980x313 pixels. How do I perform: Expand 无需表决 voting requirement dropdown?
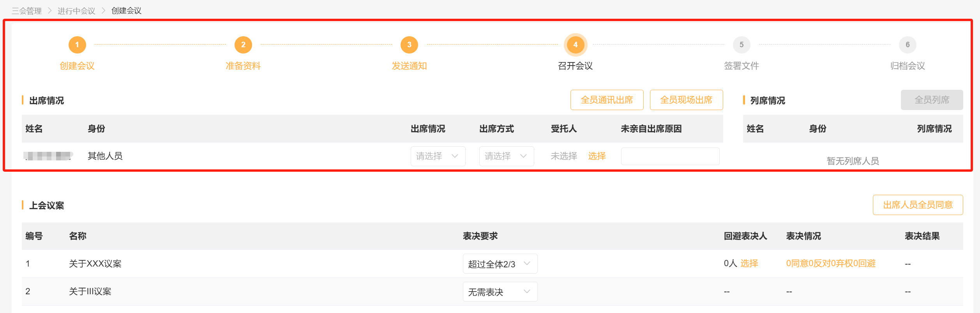[x=500, y=292]
